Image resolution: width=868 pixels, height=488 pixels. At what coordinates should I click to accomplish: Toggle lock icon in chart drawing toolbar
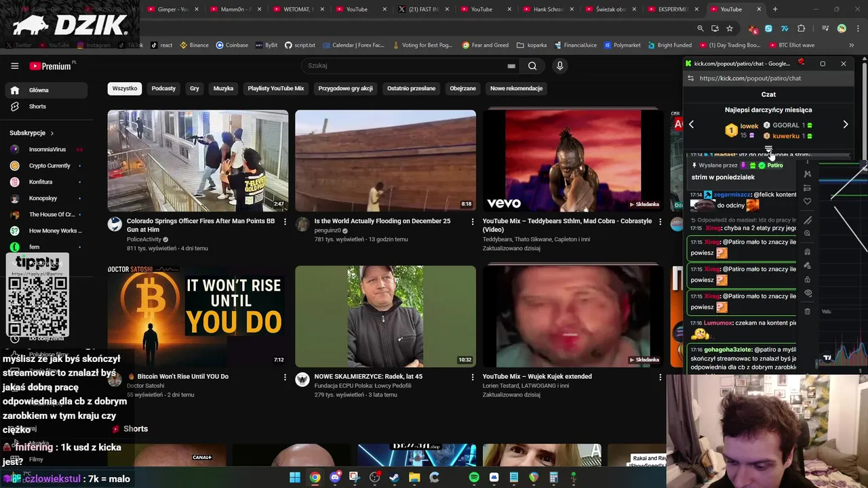[x=807, y=279]
